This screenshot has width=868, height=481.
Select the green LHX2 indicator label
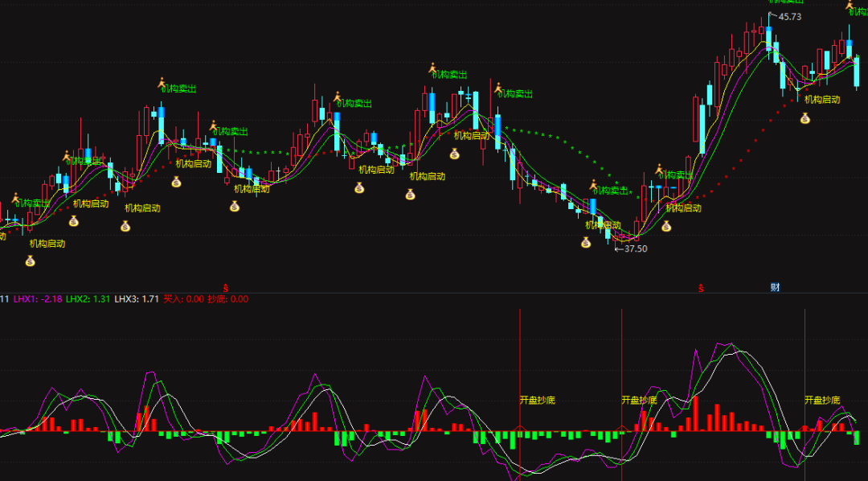(88, 299)
